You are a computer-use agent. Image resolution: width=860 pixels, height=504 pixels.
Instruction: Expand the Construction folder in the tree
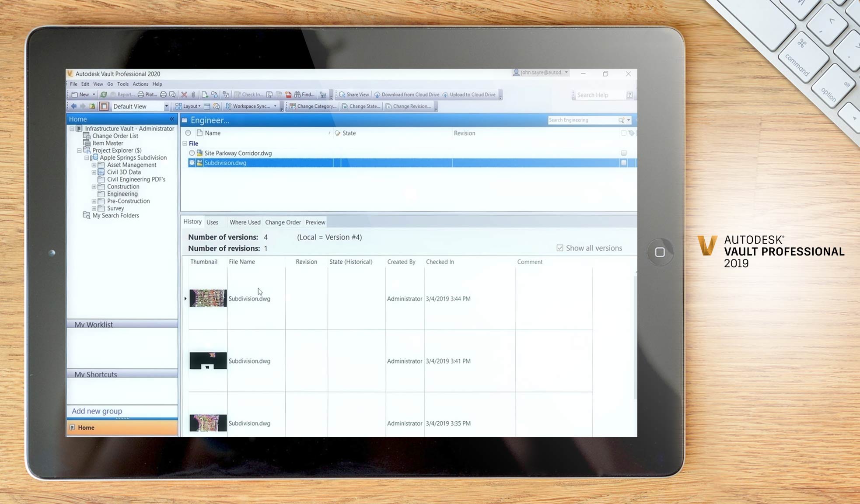94,186
